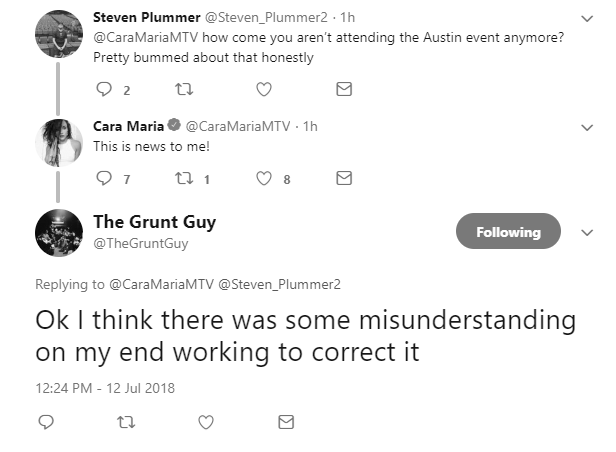
Task: Open more options chevron next to Following
Action: click(x=587, y=232)
